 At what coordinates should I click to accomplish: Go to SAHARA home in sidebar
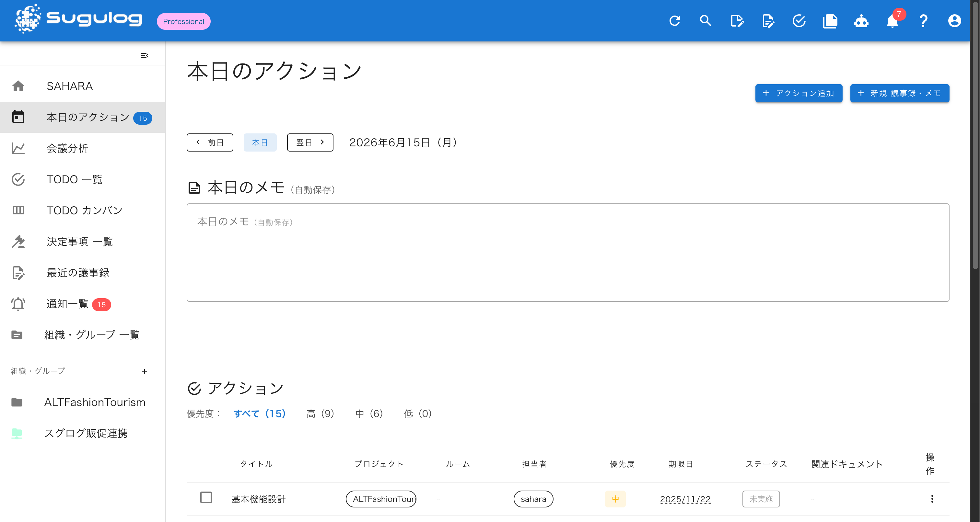pos(83,86)
